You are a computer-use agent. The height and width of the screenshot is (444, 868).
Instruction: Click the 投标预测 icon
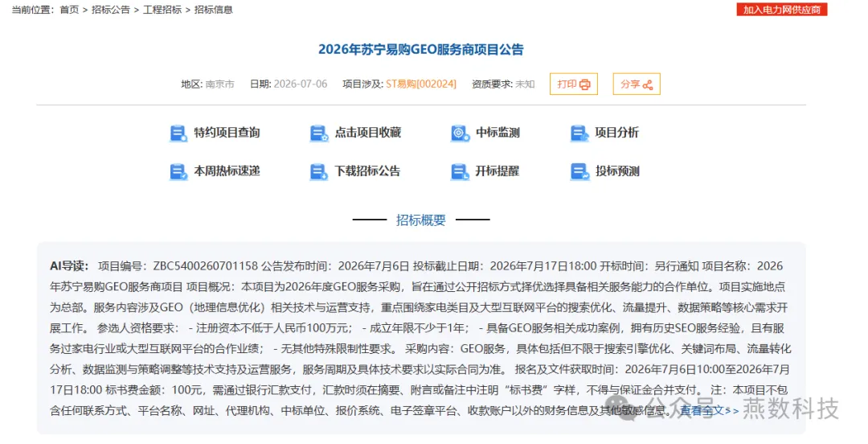(x=579, y=171)
